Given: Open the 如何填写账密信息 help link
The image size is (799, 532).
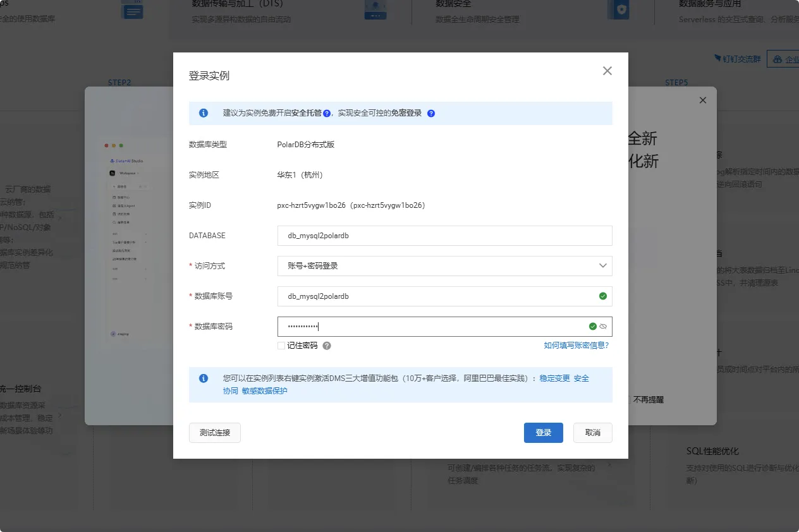Looking at the screenshot, I should click(576, 345).
